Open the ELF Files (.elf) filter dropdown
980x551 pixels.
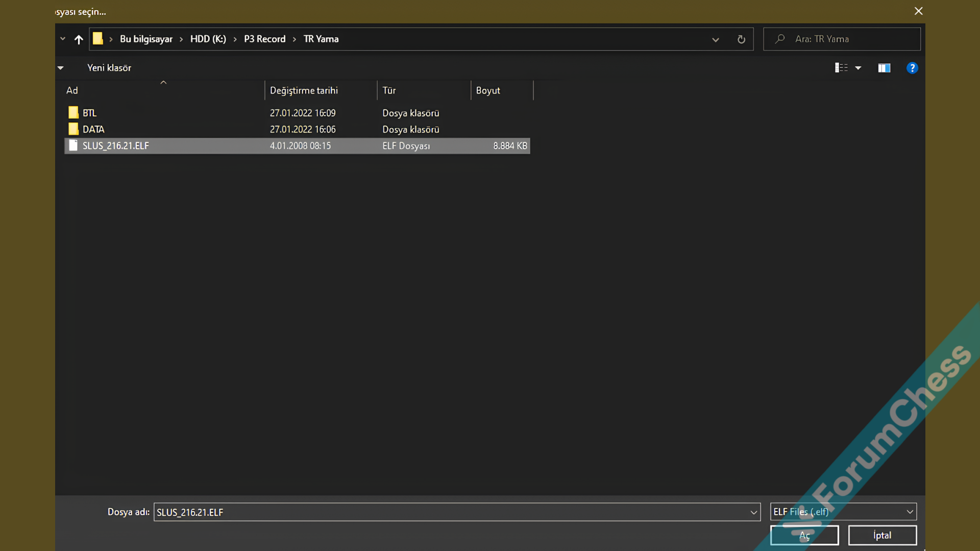click(843, 512)
